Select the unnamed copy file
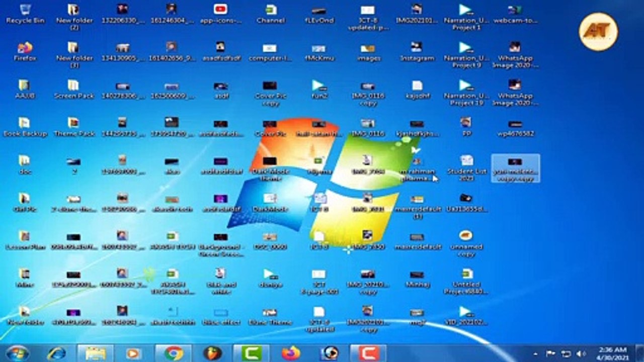The height and width of the screenshot is (362, 644). click(466, 243)
